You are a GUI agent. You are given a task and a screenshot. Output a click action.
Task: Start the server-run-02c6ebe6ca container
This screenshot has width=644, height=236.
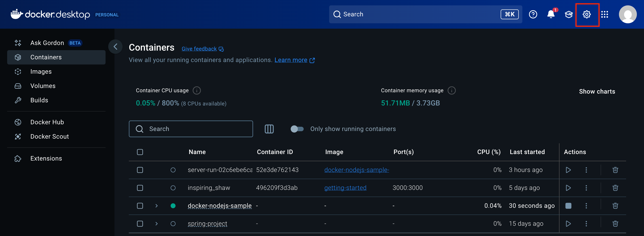pyautogui.click(x=568, y=170)
